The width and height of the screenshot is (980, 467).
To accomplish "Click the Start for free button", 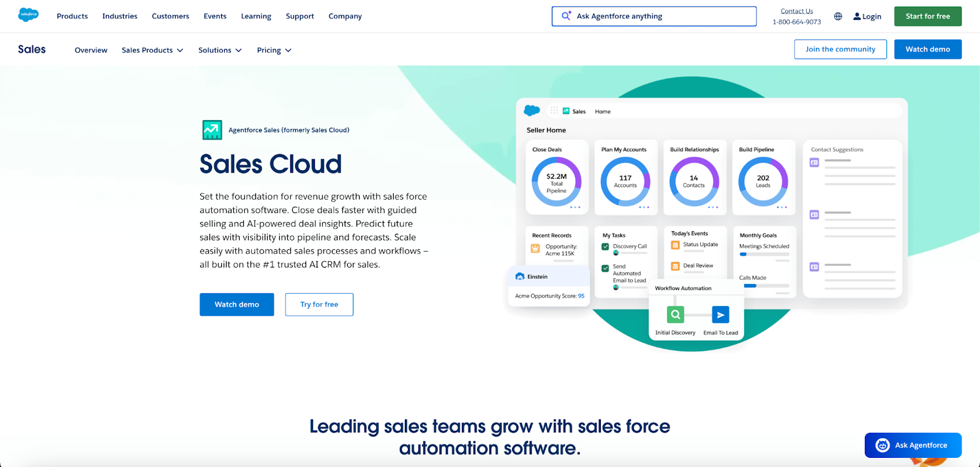I will click(928, 17).
